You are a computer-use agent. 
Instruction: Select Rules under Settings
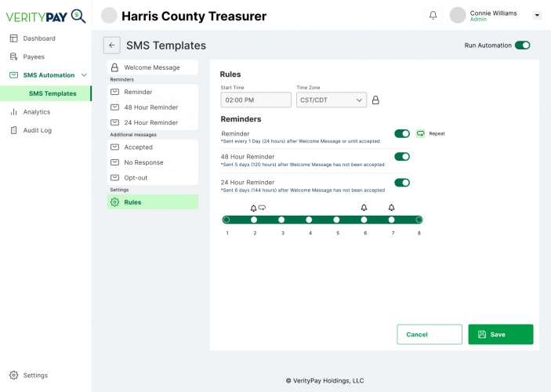[153, 202]
